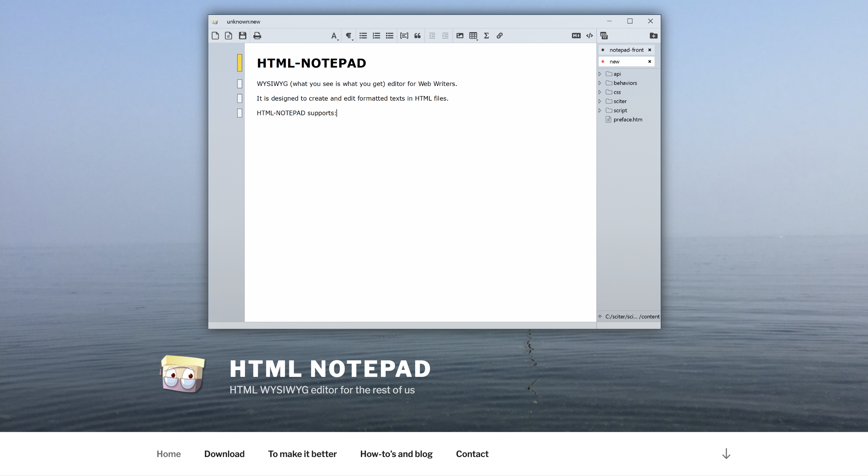Screen dimensions: 868x476
Task: Insert a numbered list
Action: [x=377, y=36]
